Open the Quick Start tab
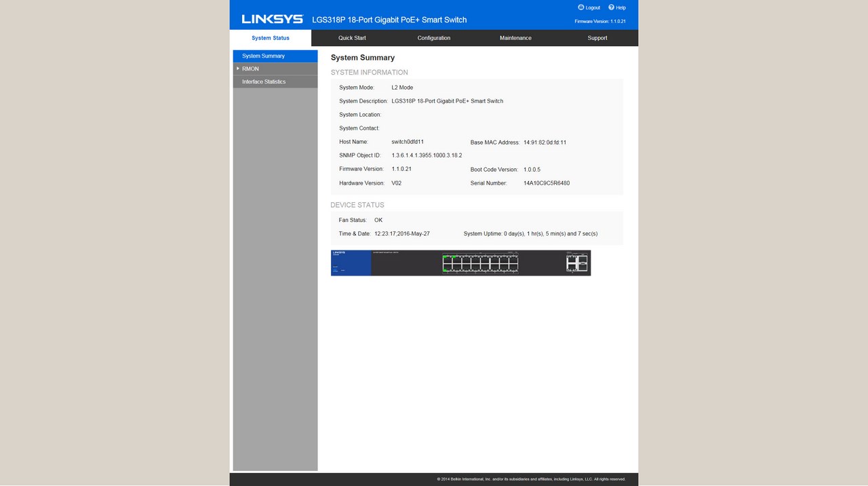 (352, 38)
